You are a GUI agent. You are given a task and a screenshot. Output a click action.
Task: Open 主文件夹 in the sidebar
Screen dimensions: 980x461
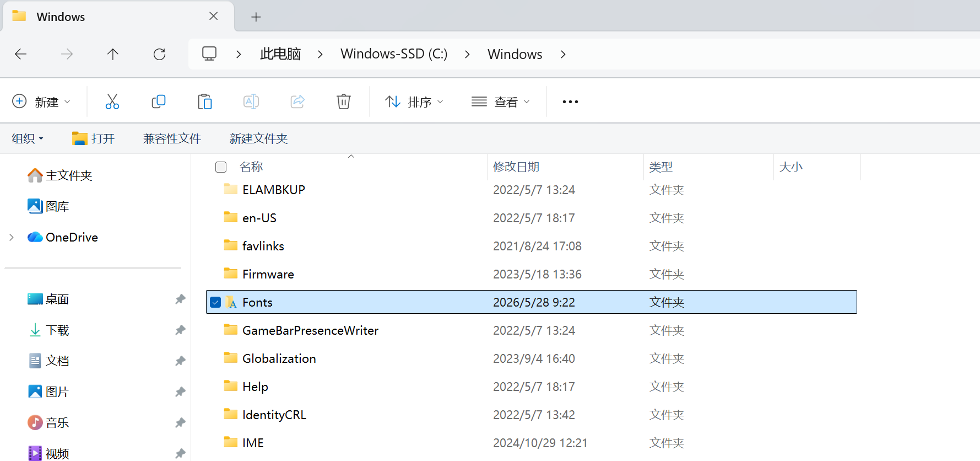click(59, 175)
